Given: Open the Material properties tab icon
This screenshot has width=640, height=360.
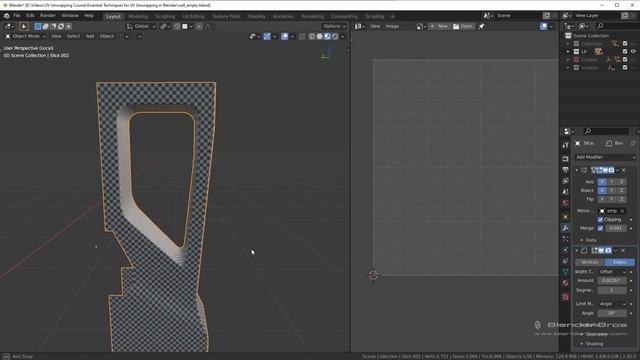Looking at the screenshot, I should point(565,283).
